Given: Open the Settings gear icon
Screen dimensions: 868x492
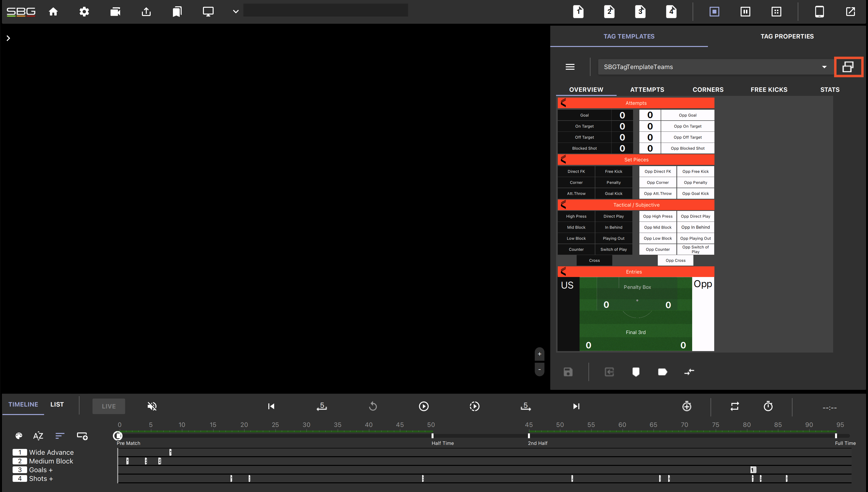Looking at the screenshot, I should tap(84, 11).
